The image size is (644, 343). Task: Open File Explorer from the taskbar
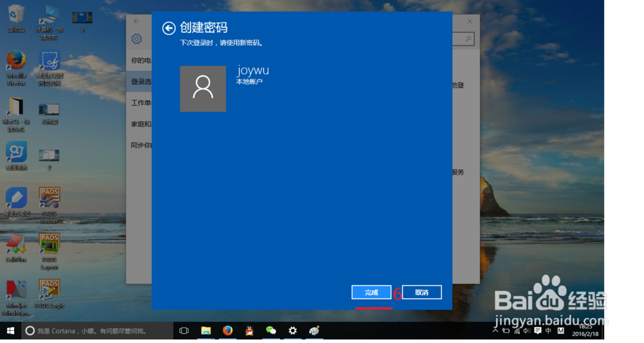(x=206, y=331)
